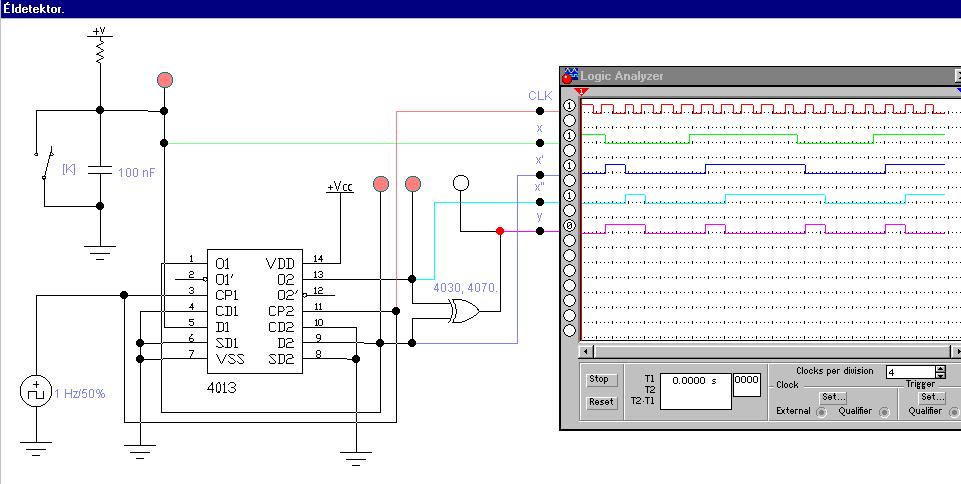
Task: Select the XOR gate labeled 4030, 4070
Action: click(x=464, y=312)
